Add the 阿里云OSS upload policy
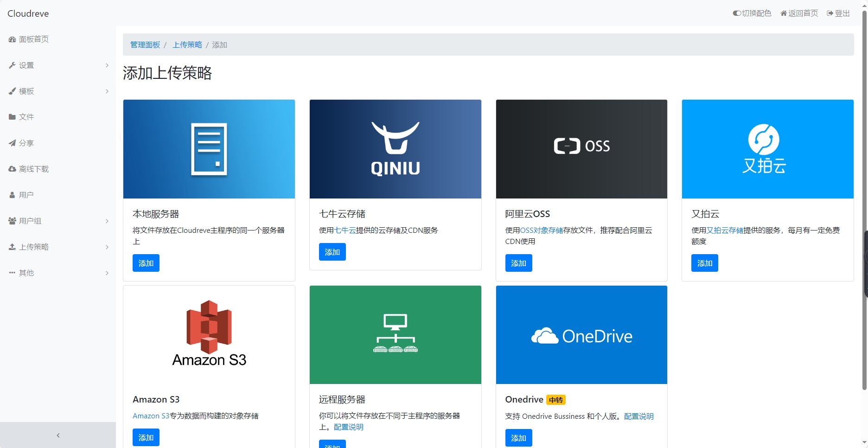 click(x=518, y=263)
